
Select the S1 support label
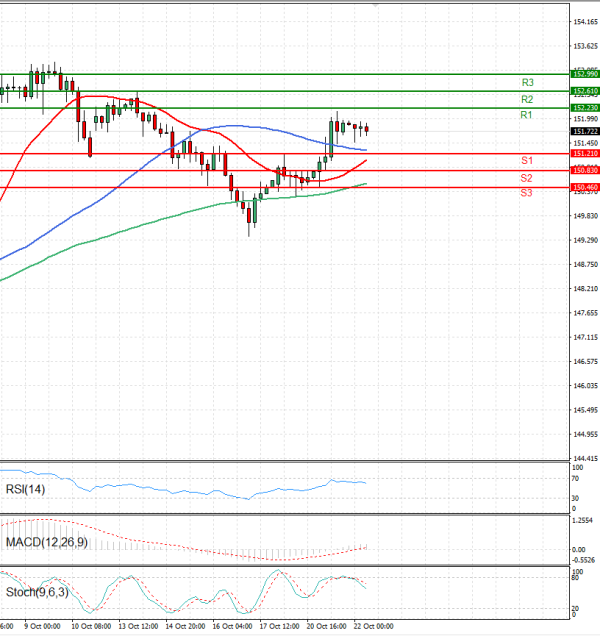click(525, 161)
